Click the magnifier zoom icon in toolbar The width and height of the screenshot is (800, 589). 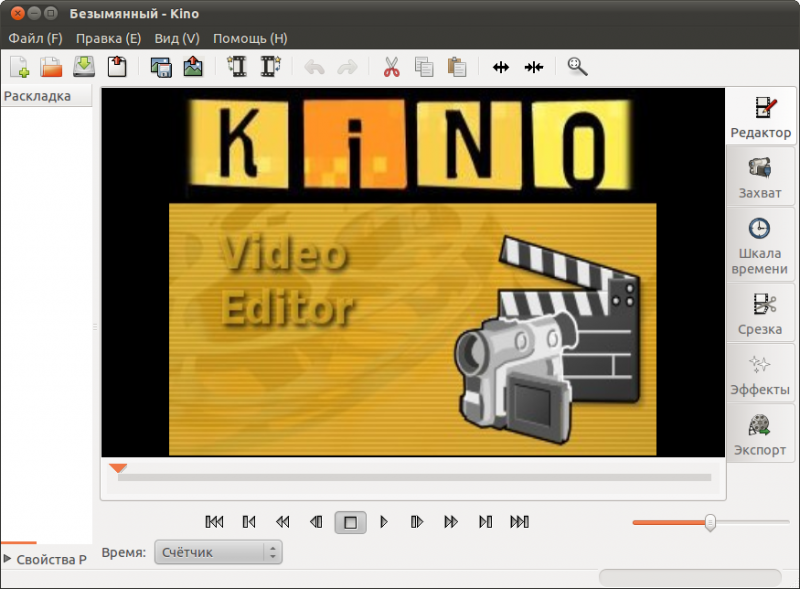click(578, 67)
